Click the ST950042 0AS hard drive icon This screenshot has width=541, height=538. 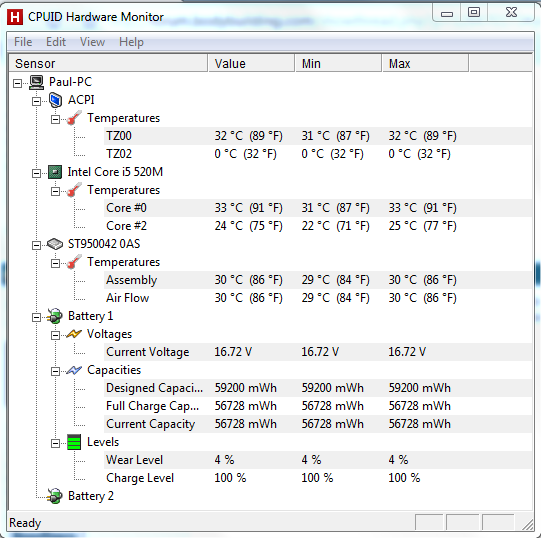[x=55, y=244]
